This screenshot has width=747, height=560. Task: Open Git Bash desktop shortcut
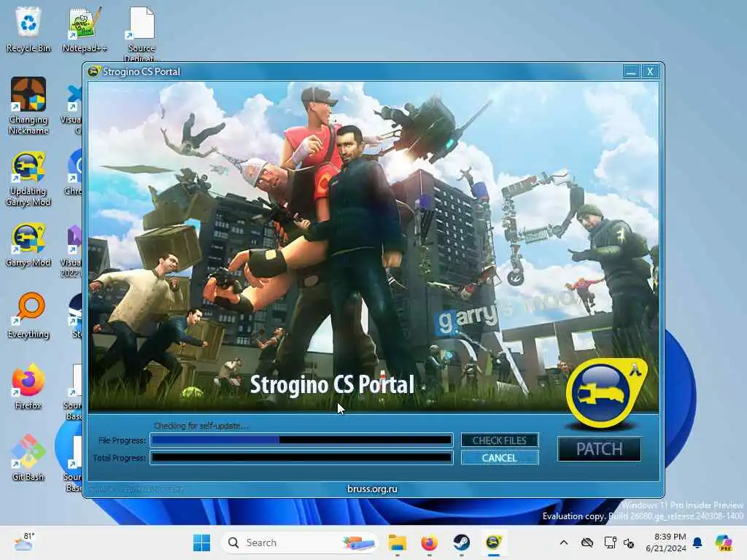(x=28, y=458)
